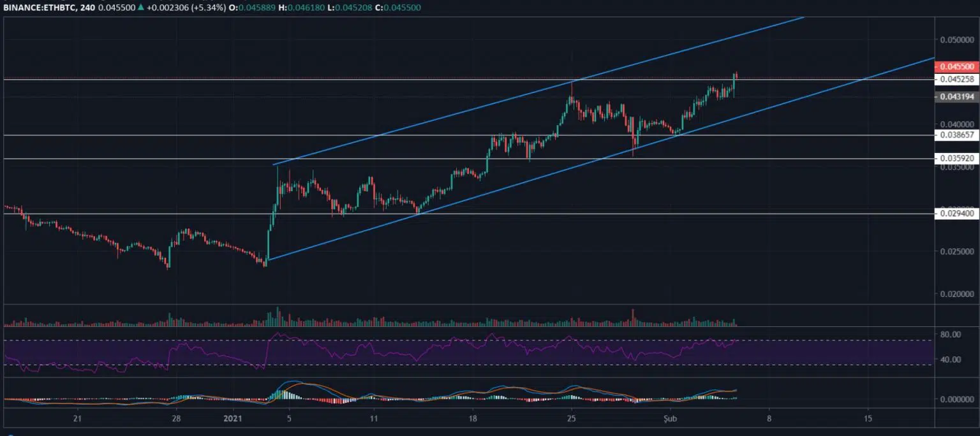Click the red 0.045500 current price label
The width and height of the screenshot is (980, 436).
(956, 66)
